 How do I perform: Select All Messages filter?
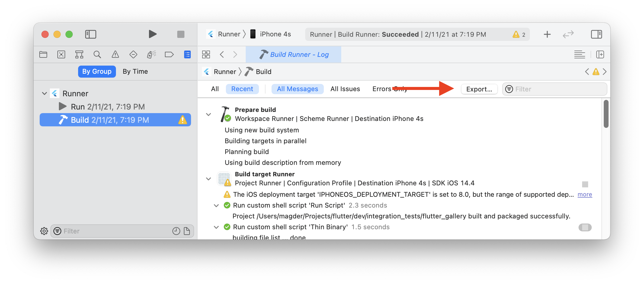tap(297, 89)
